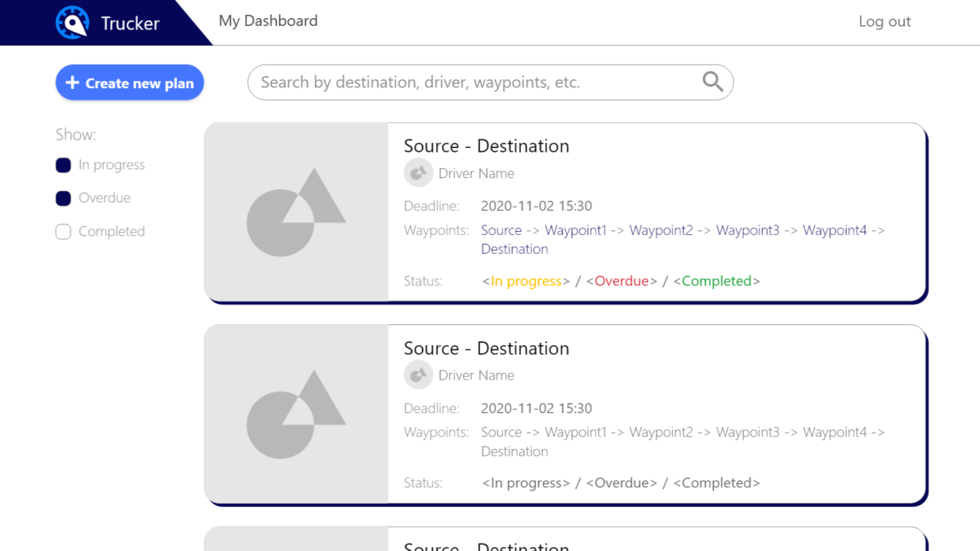Follow the Waypoint3 link on the first plan

(748, 230)
